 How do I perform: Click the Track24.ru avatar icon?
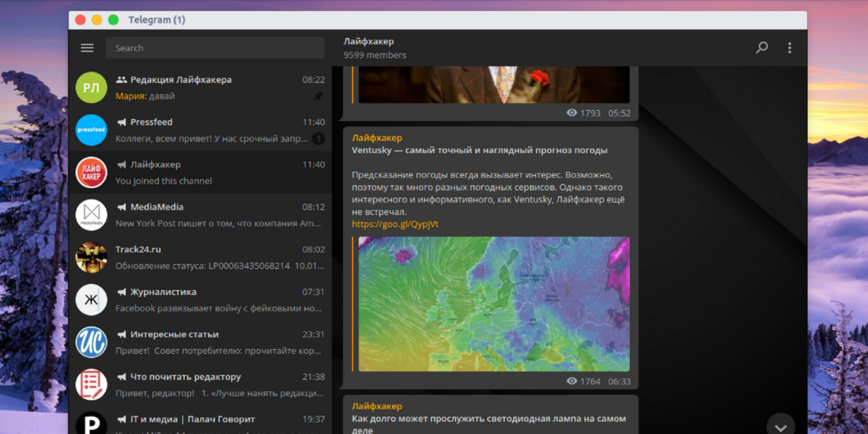pos(91,257)
